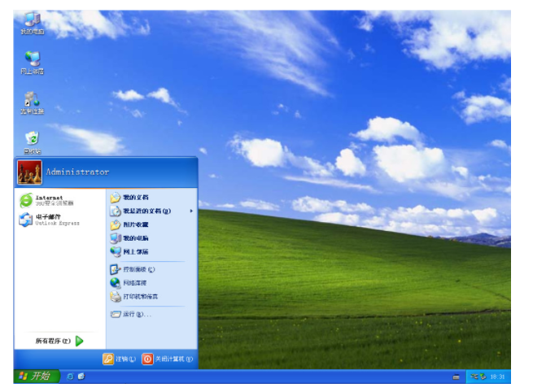The height and width of the screenshot is (392, 533).
Task: Open 控制面板(C) in Start menu
Action: pyautogui.click(x=133, y=269)
